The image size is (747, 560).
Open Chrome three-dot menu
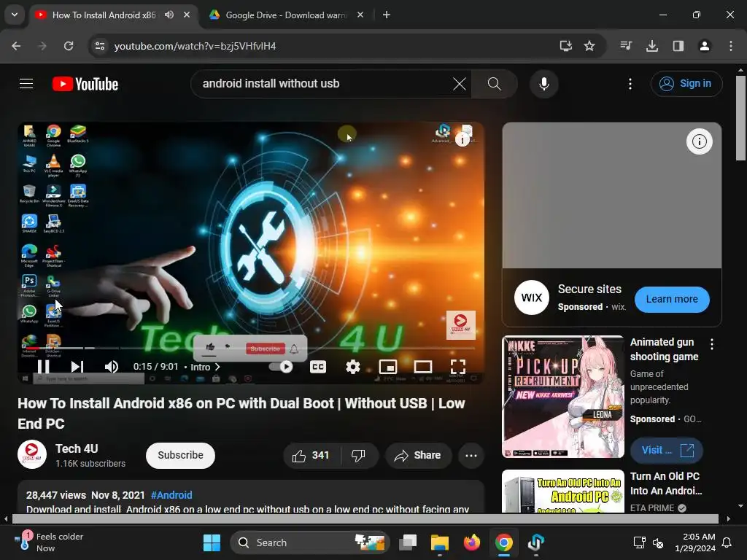pyautogui.click(x=730, y=46)
